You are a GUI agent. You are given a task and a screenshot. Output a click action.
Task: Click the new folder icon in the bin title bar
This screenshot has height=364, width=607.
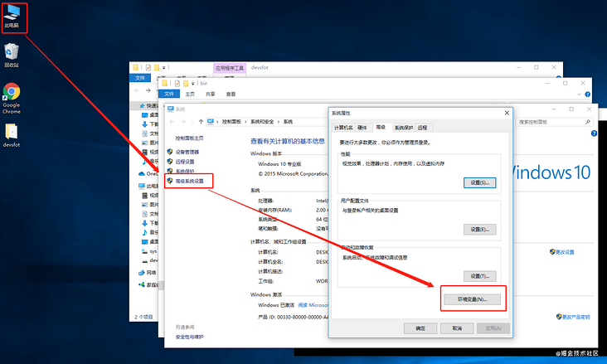(x=186, y=83)
